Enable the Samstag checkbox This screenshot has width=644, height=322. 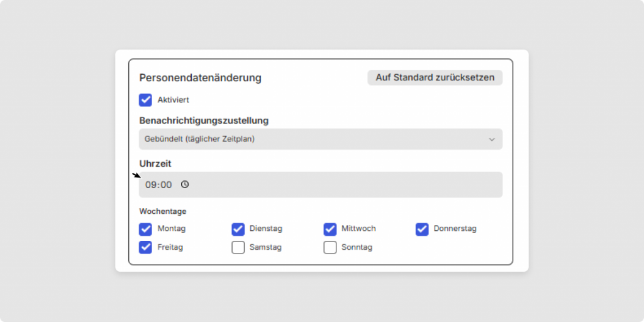pos(238,247)
